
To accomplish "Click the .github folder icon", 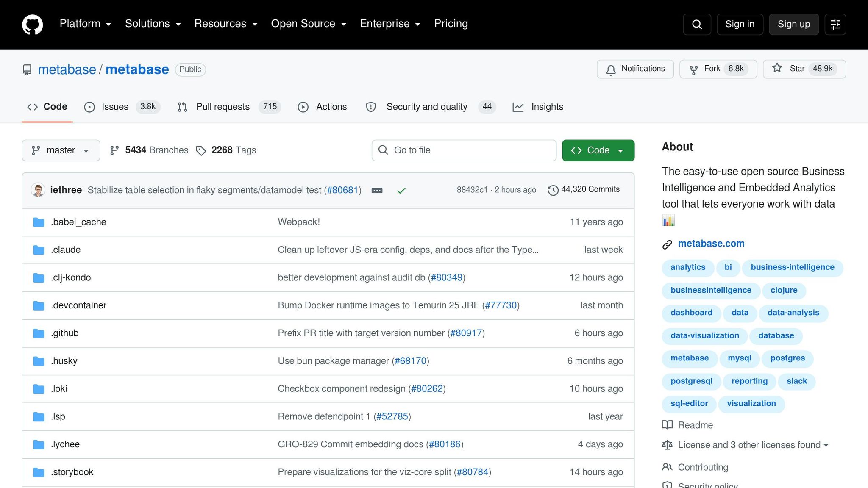I will [39, 333].
